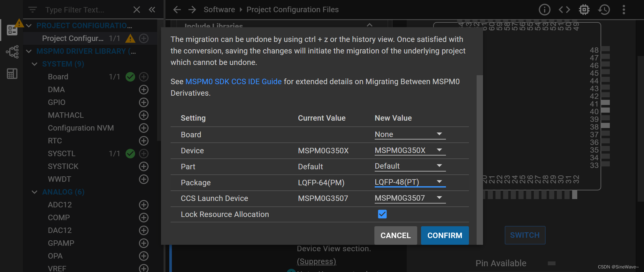
Task: Select the DMA module entry
Action: tap(56, 90)
